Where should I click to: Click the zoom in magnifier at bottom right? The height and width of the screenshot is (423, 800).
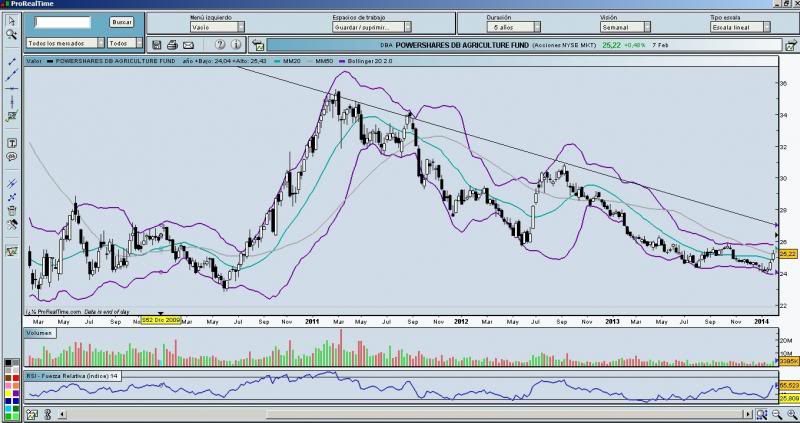pyautogui.click(x=791, y=414)
